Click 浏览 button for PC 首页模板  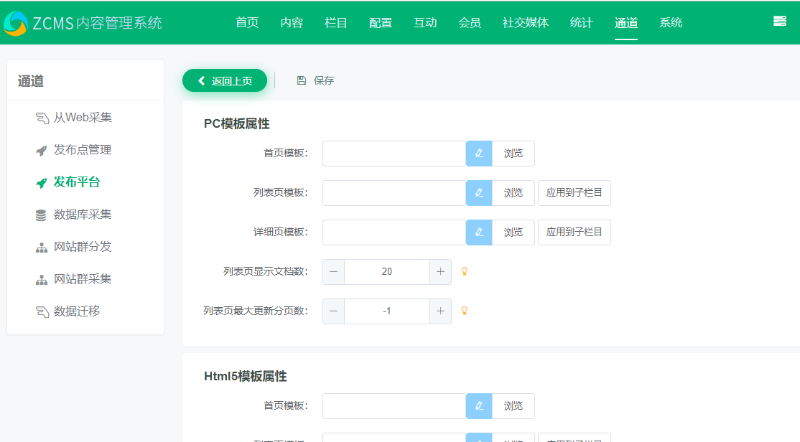click(513, 153)
